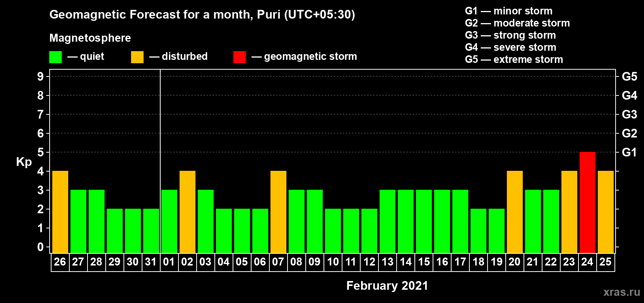
Task: Click date label 11 on the axis
Action: (351, 262)
